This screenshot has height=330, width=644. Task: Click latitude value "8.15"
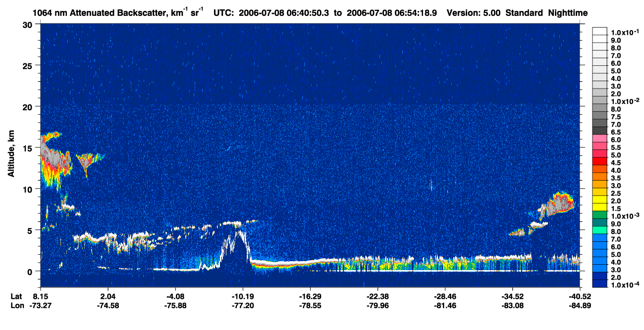tap(41, 296)
